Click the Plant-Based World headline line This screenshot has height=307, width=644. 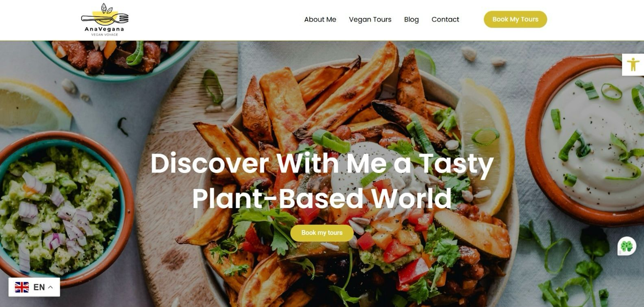point(322,199)
